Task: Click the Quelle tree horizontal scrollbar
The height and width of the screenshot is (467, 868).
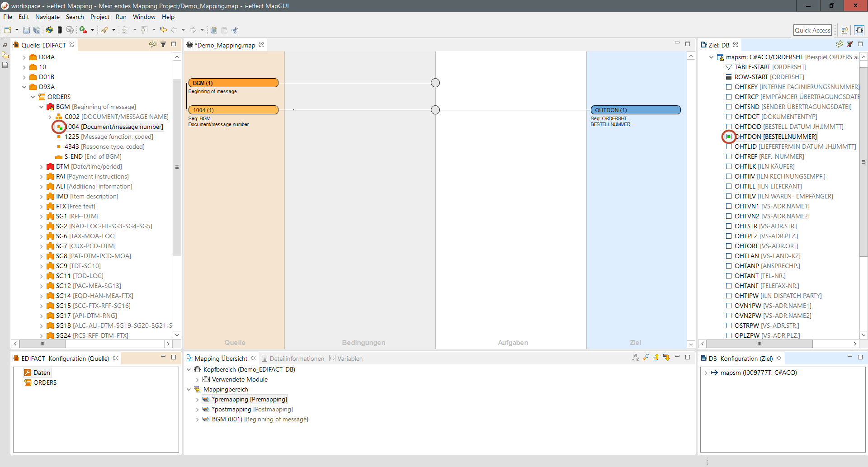Action: pos(43,344)
